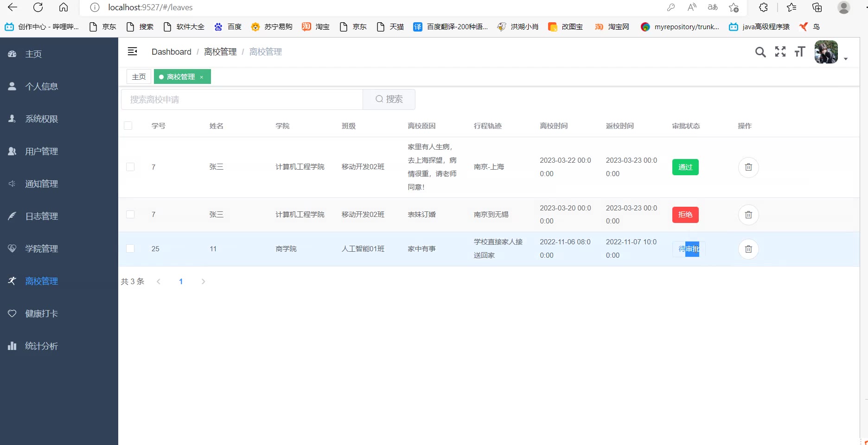The width and height of the screenshot is (868, 445).
Task: Select 离校管理 in the sidebar
Action: click(59, 281)
